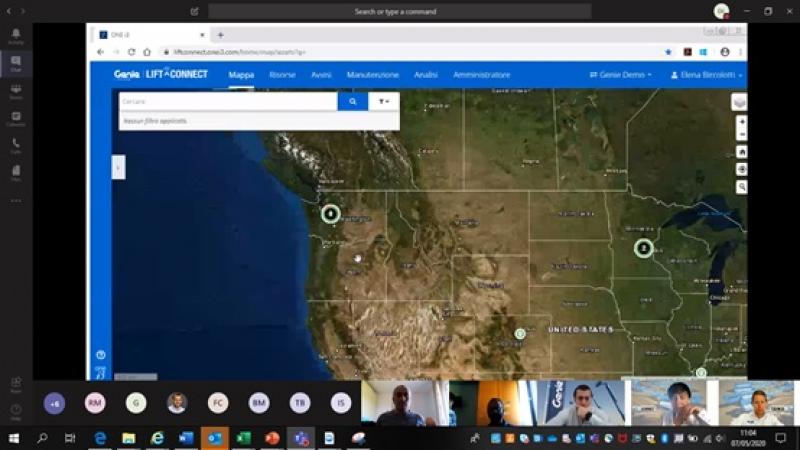800x450 pixels.
Task: Open Word from the taskbar
Action: pyautogui.click(x=186, y=438)
